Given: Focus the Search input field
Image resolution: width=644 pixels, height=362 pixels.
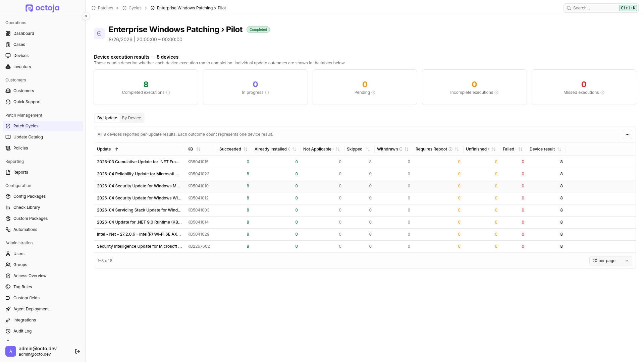Looking at the screenshot, I should tap(601, 8).
